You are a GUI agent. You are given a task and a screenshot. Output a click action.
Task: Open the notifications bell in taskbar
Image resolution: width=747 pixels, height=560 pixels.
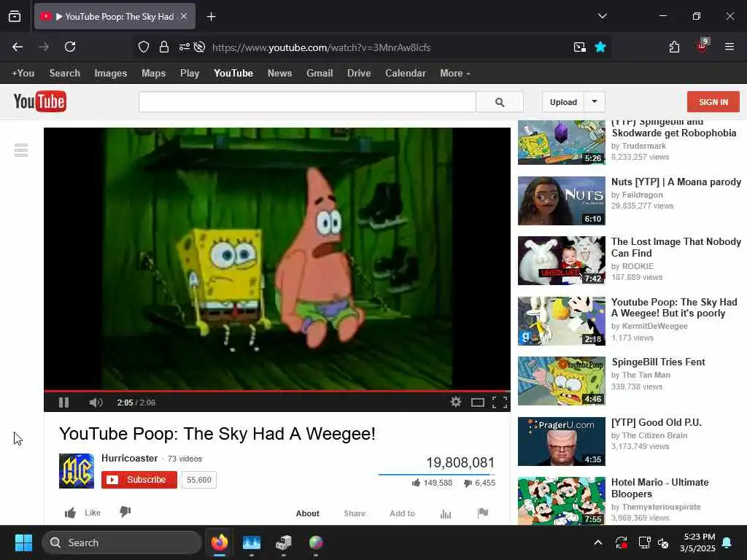[x=727, y=542]
